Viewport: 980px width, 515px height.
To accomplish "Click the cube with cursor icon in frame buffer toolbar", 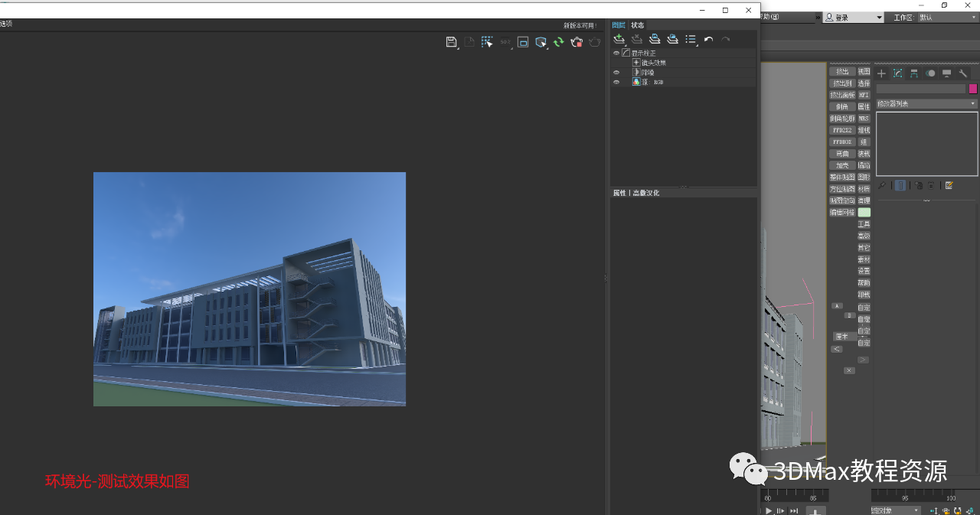I will pos(541,42).
